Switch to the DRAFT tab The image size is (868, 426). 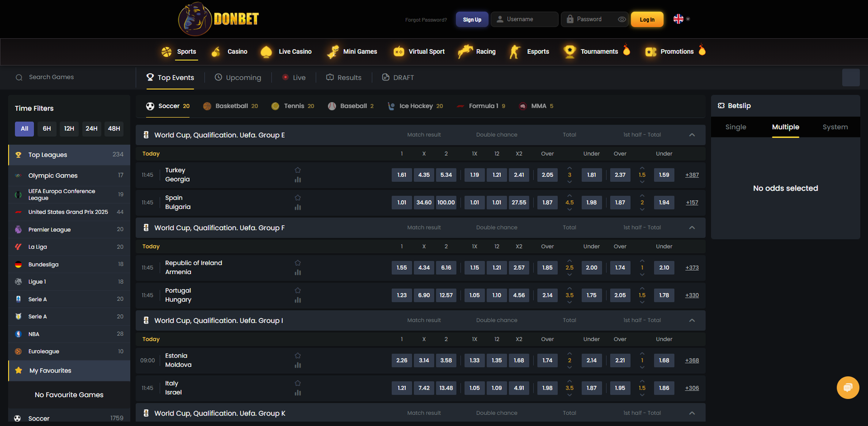[x=398, y=78]
